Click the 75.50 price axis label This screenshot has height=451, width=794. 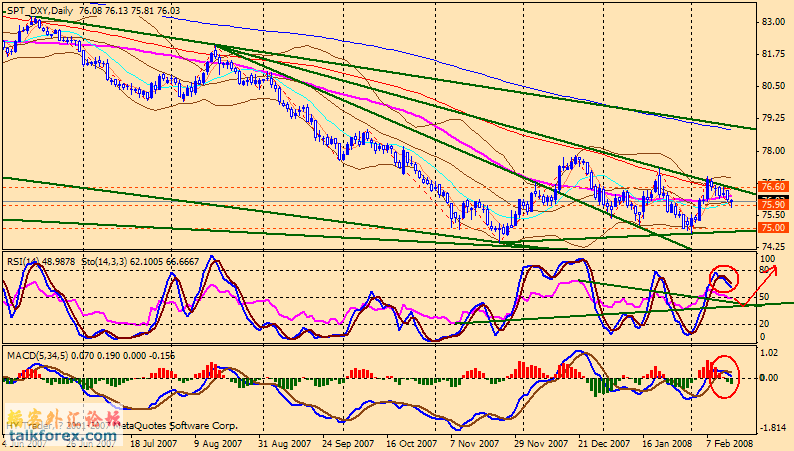(773, 215)
